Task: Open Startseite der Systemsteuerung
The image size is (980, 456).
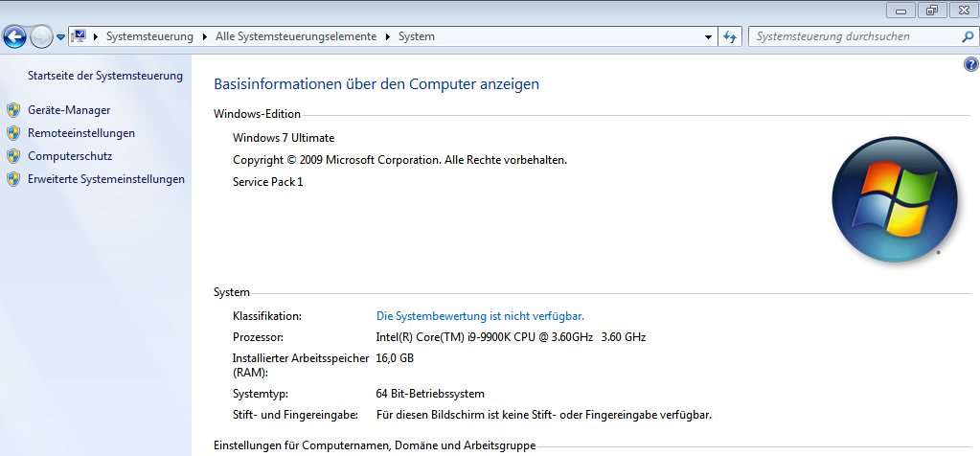Action: coord(105,77)
